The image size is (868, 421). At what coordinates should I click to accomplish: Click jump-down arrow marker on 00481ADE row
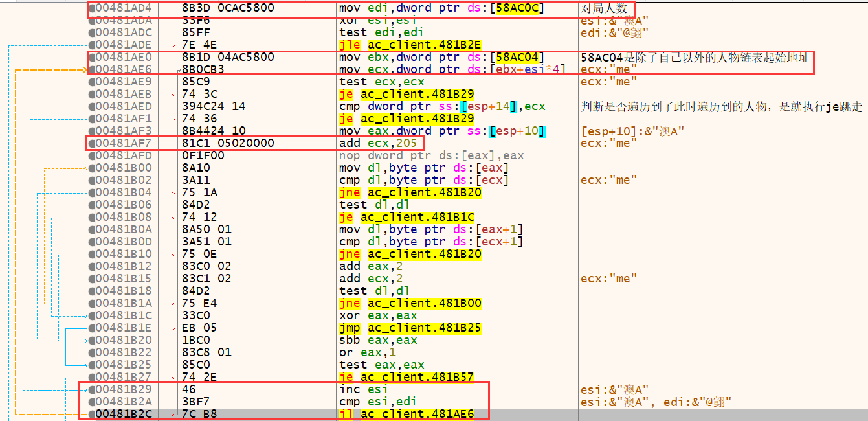point(173,45)
